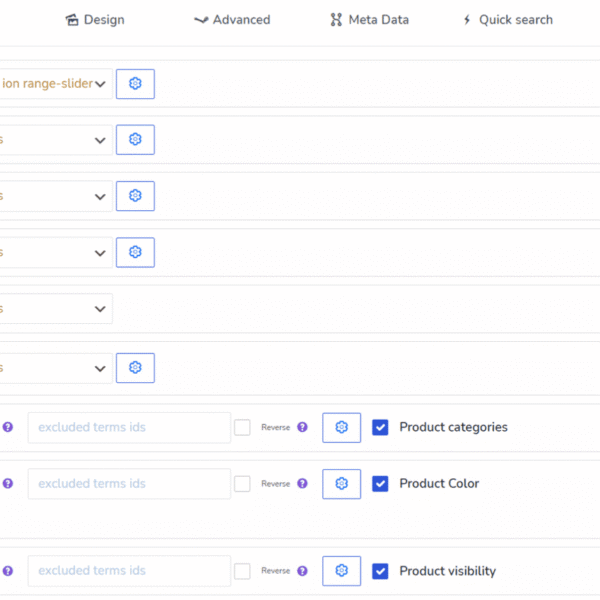Click the help icon after Product visibility Reverse
This screenshot has height=600, width=600.
pos(302,571)
